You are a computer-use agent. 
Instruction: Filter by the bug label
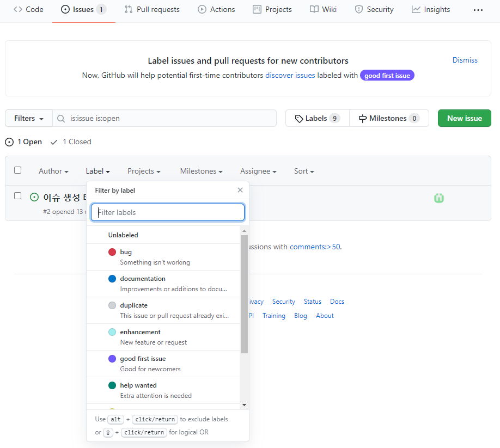(x=163, y=257)
